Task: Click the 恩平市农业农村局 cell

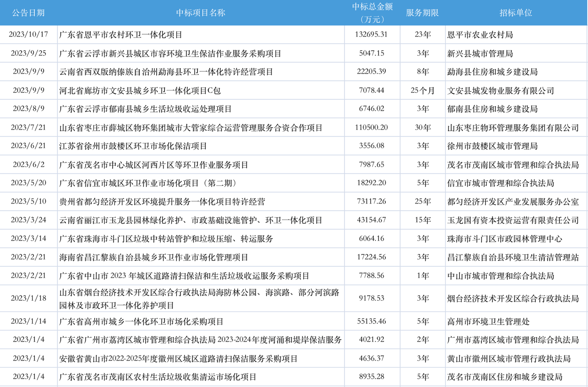Action: tap(480, 35)
